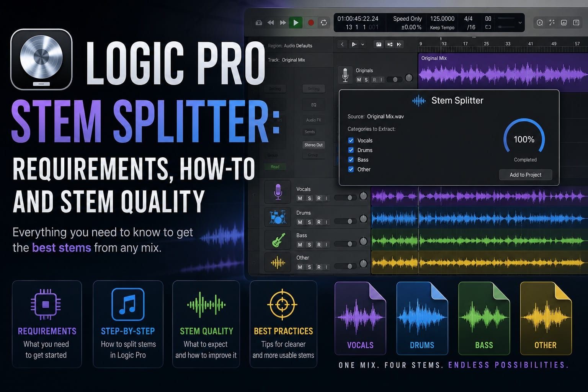Solo the Originals track
Screen dimensions: 588x392
366,80
